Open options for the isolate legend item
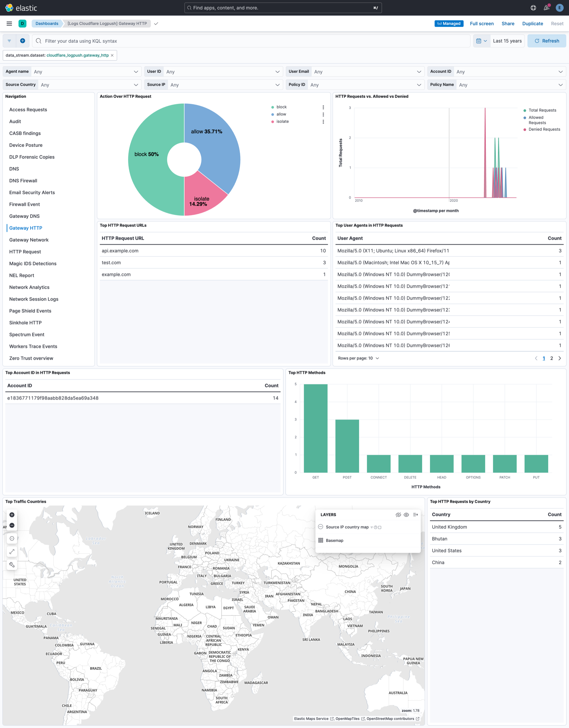The height and width of the screenshot is (728, 569). 323,122
